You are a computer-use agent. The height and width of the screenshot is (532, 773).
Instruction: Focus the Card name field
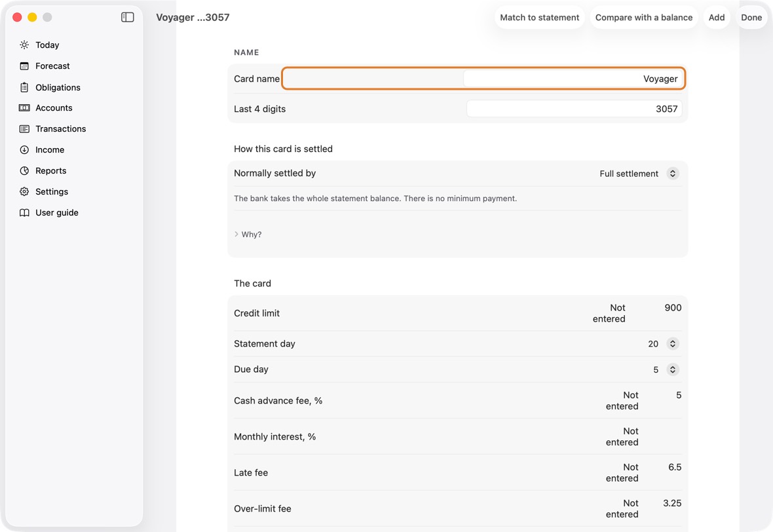point(573,79)
